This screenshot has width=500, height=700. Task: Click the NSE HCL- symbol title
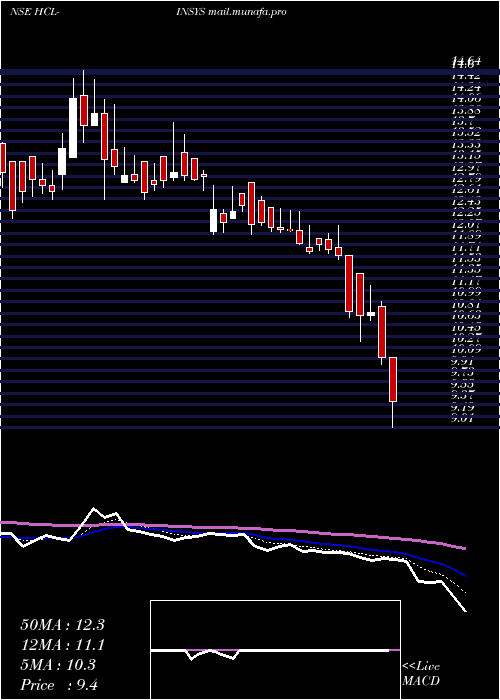[35, 12]
